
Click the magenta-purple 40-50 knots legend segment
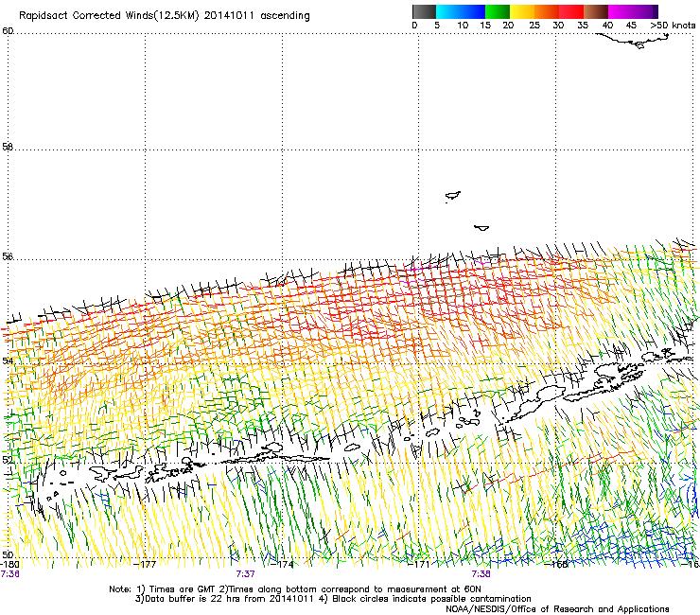pos(633,11)
